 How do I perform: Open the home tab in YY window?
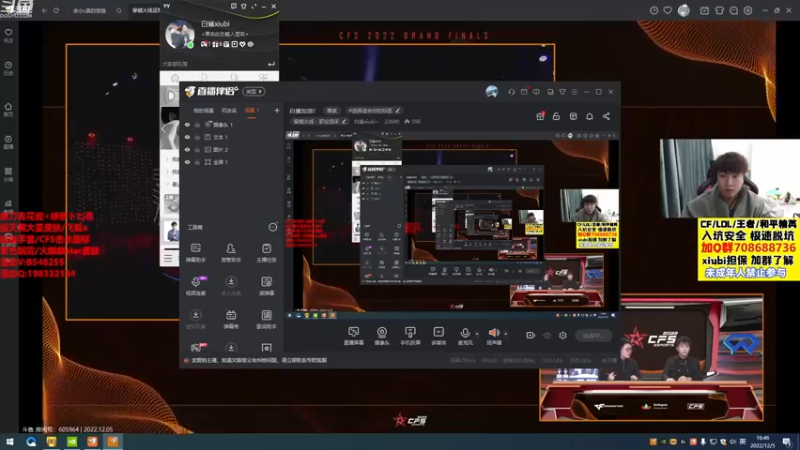click(175, 78)
